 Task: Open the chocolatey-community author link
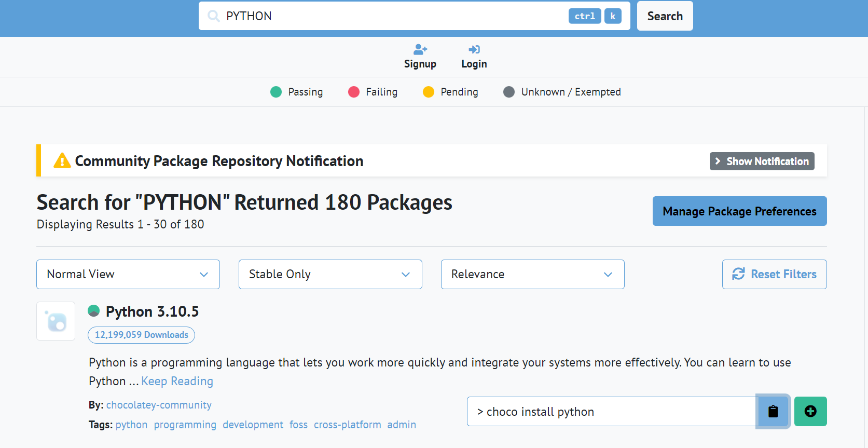point(159,405)
